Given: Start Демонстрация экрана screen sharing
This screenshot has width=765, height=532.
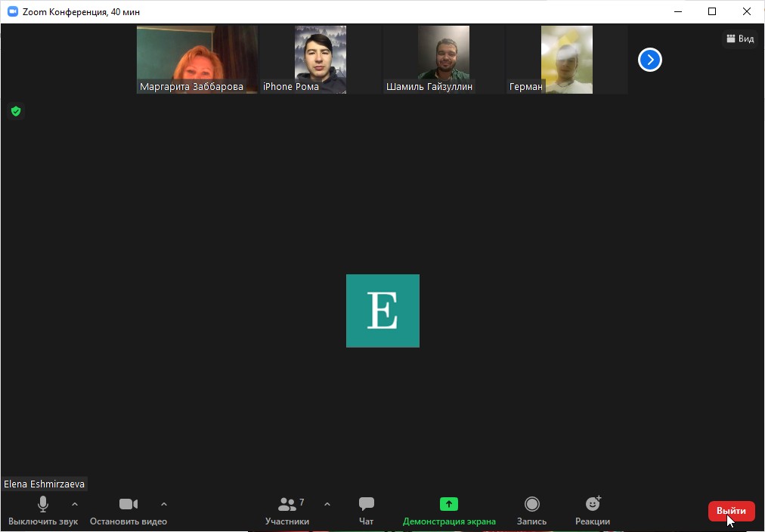Looking at the screenshot, I should pyautogui.click(x=449, y=510).
